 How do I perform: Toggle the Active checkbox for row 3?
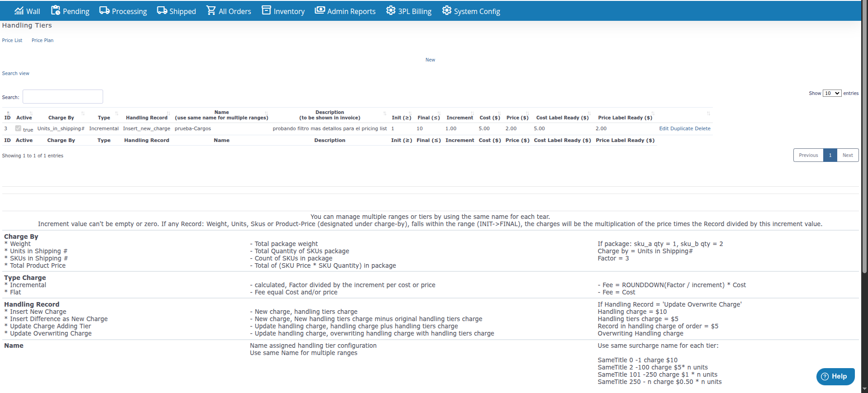pos(18,128)
